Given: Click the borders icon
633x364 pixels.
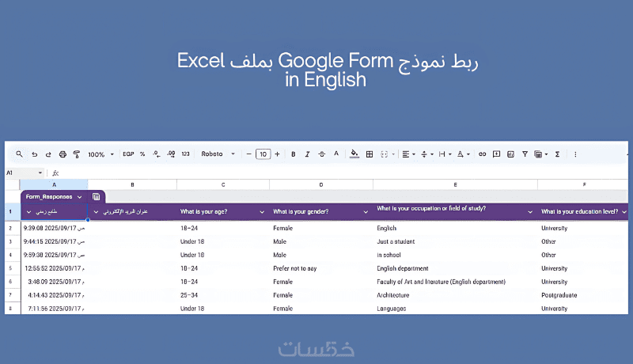Looking at the screenshot, I should point(370,154).
